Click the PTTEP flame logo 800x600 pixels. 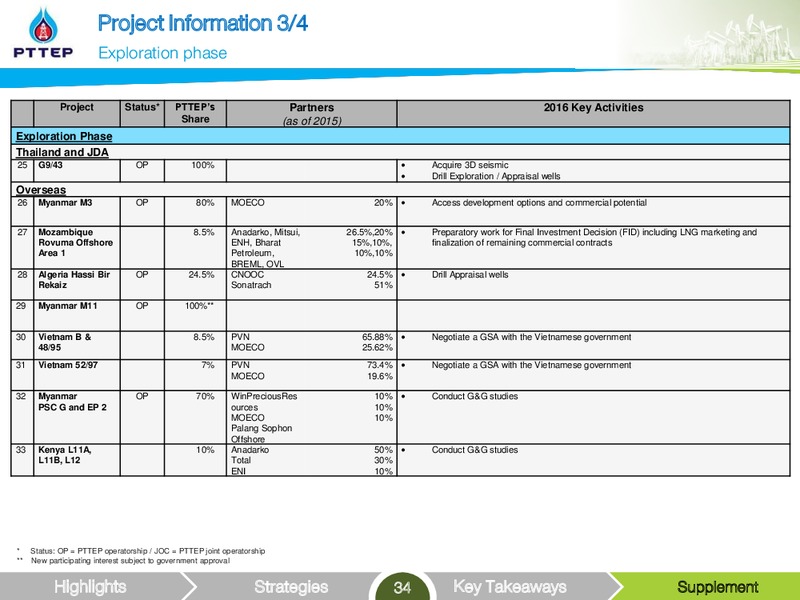click(43, 32)
